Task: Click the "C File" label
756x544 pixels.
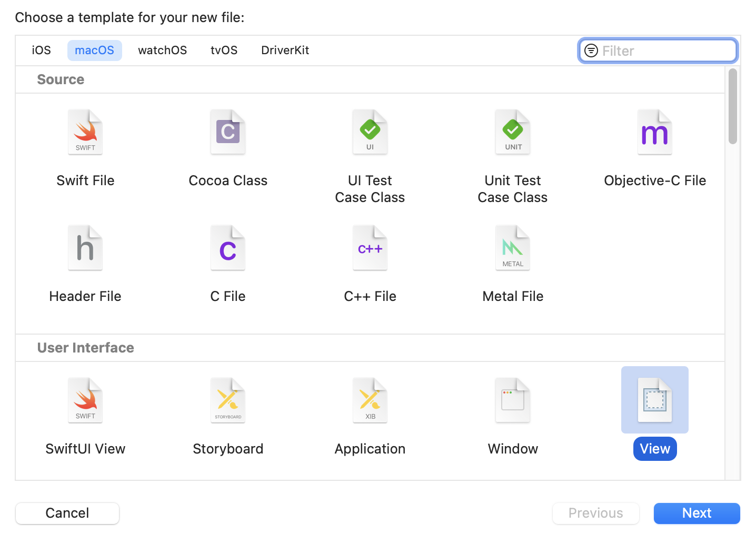Action: (x=228, y=296)
